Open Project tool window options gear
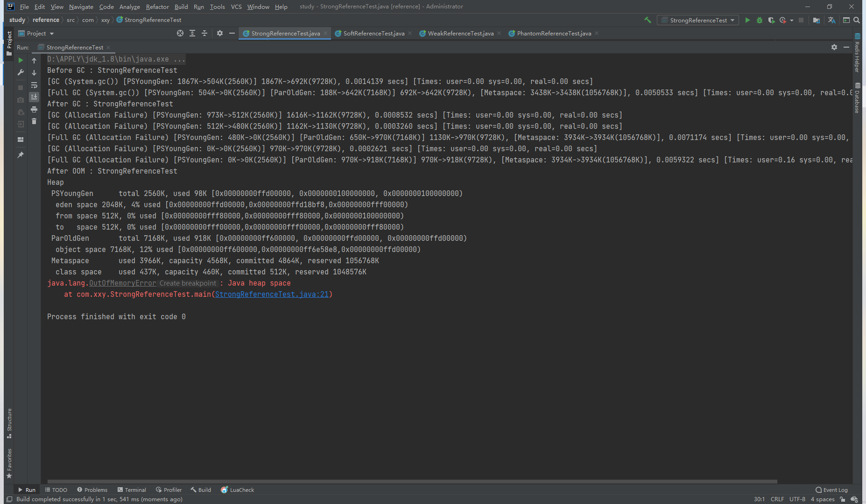The height and width of the screenshot is (504, 866). click(220, 33)
